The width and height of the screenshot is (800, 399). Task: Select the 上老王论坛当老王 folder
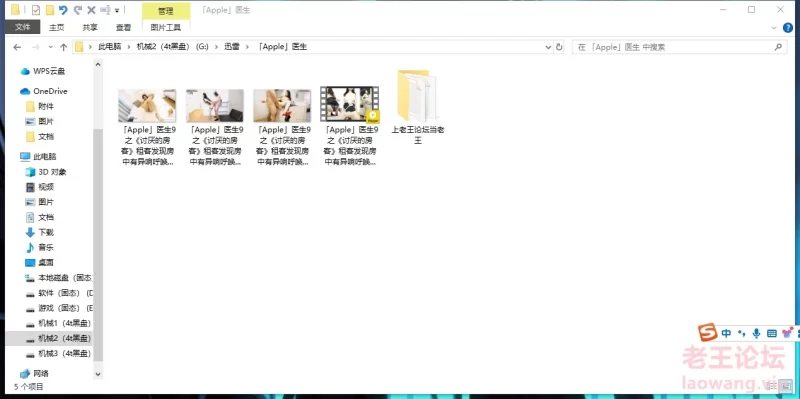tap(418, 106)
